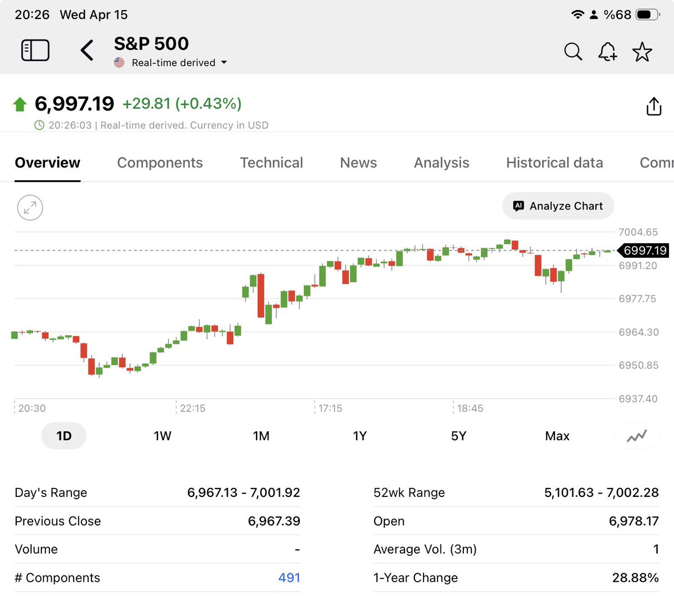Select the 1M chart range

click(x=261, y=436)
